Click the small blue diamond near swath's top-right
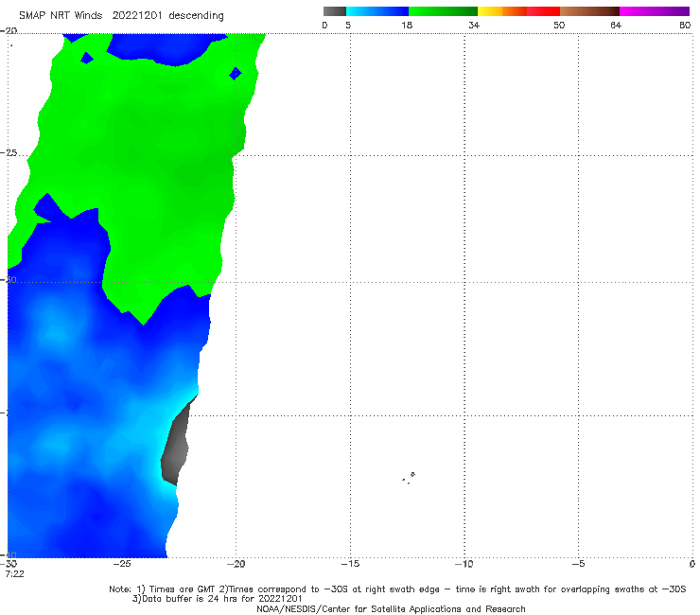The width and height of the screenshot is (700, 615). (236, 73)
